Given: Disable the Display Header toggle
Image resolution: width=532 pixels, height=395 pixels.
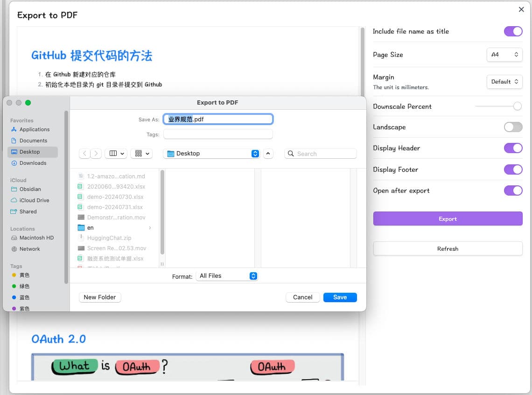Looking at the screenshot, I should [513, 148].
